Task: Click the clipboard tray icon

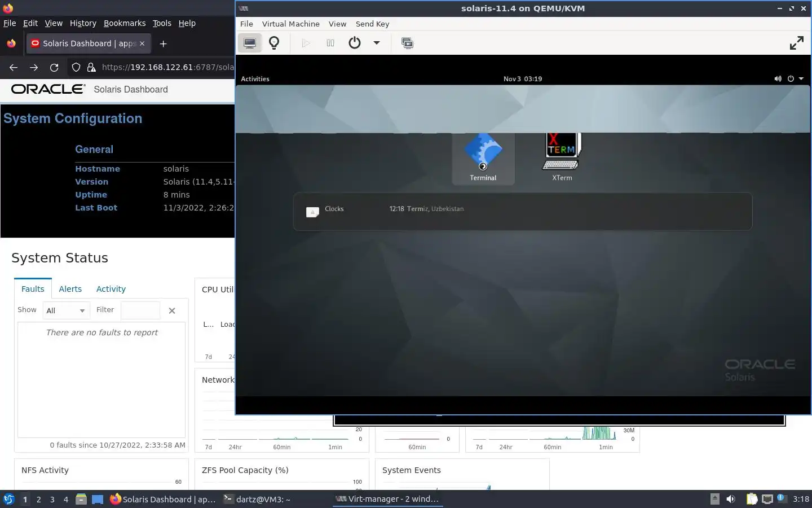Action: 752,499
